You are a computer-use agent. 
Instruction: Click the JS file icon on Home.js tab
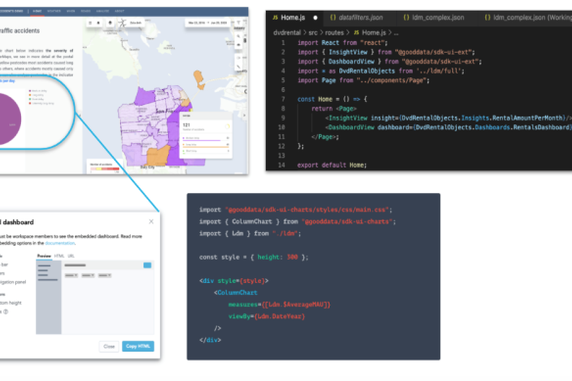(275, 18)
